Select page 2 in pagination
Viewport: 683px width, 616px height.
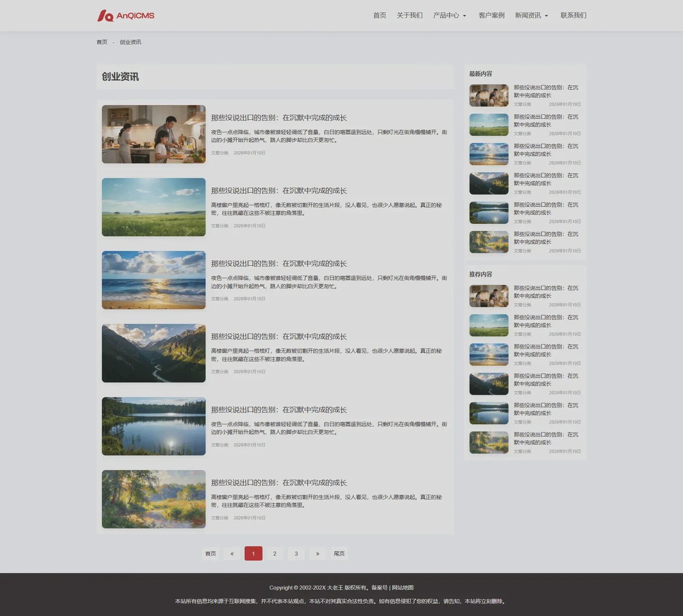[x=275, y=553]
